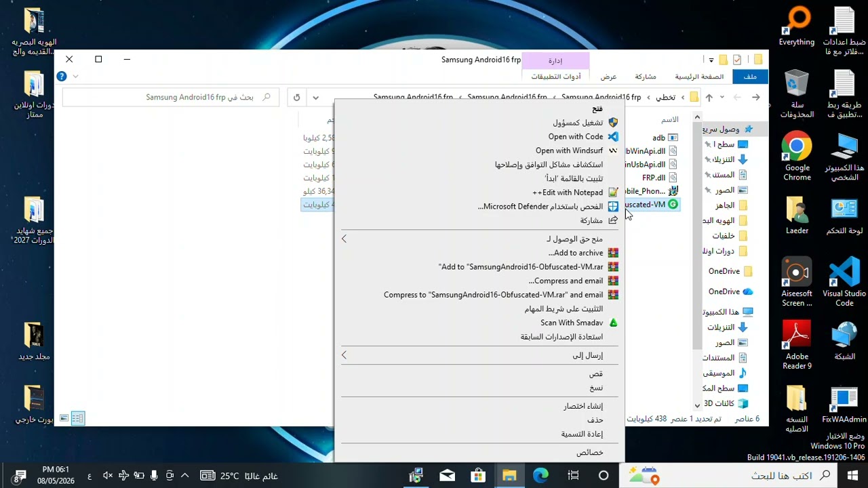Click refresh button next to address bar
Image resolution: width=868 pixels, height=488 pixels.
tap(296, 98)
